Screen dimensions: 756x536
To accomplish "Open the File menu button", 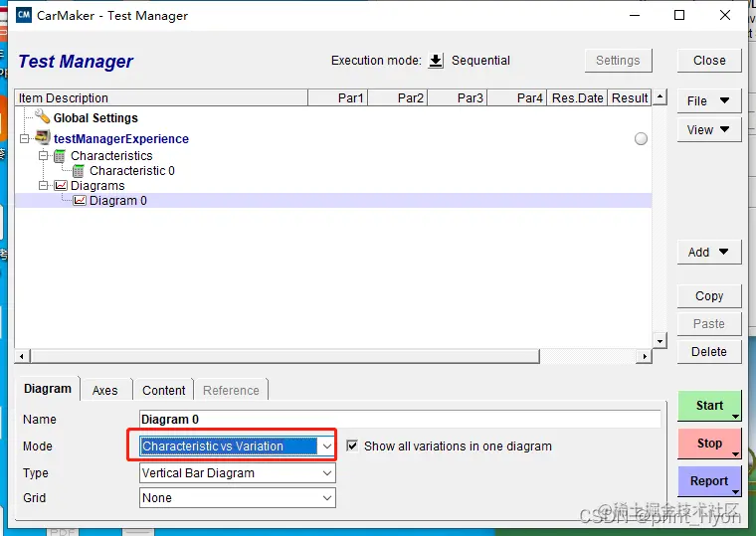I will click(708, 101).
